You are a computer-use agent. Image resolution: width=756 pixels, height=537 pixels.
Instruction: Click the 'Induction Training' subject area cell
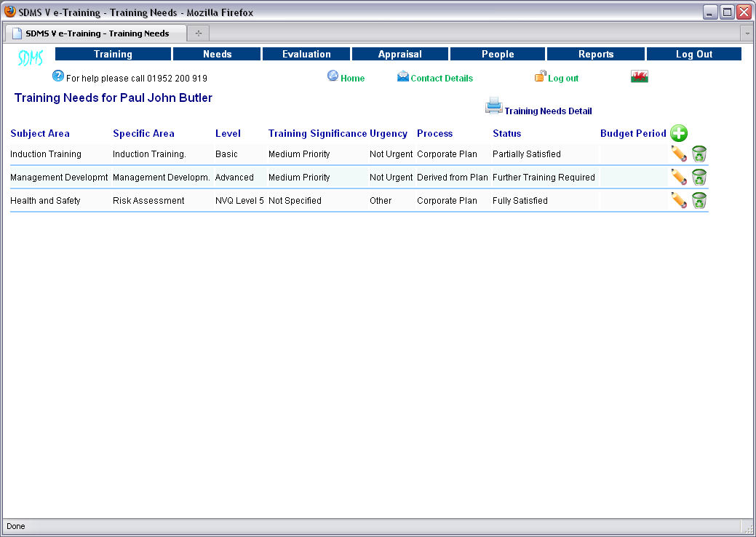click(46, 154)
